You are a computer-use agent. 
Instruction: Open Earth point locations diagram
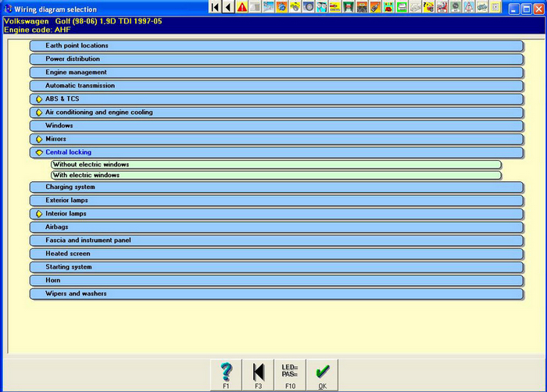(x=276, y=46)
